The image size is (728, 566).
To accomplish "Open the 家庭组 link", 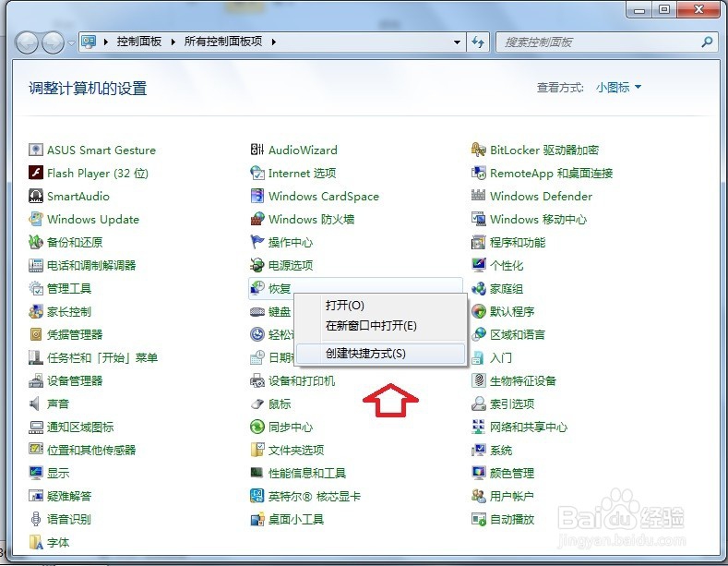I will pos(507,289).
